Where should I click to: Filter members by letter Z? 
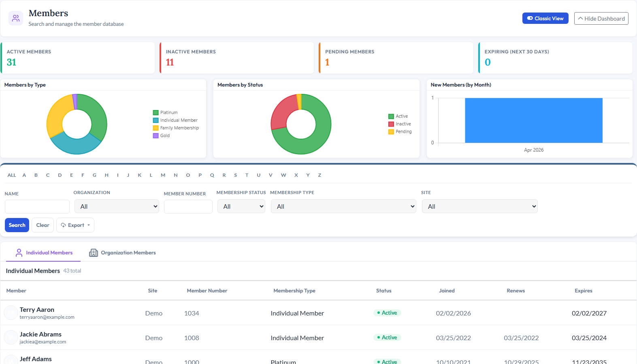(320, 175)
